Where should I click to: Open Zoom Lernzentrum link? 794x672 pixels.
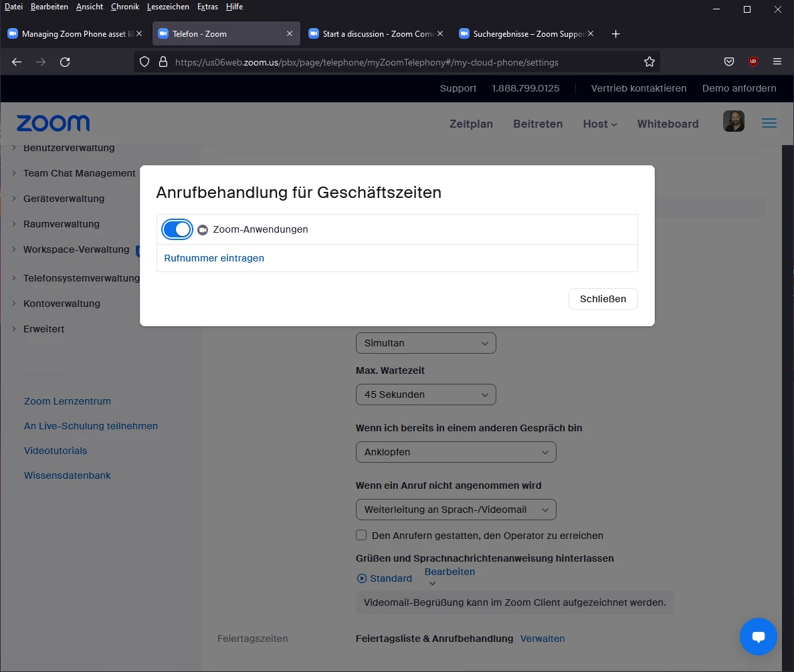click(68, 401)
